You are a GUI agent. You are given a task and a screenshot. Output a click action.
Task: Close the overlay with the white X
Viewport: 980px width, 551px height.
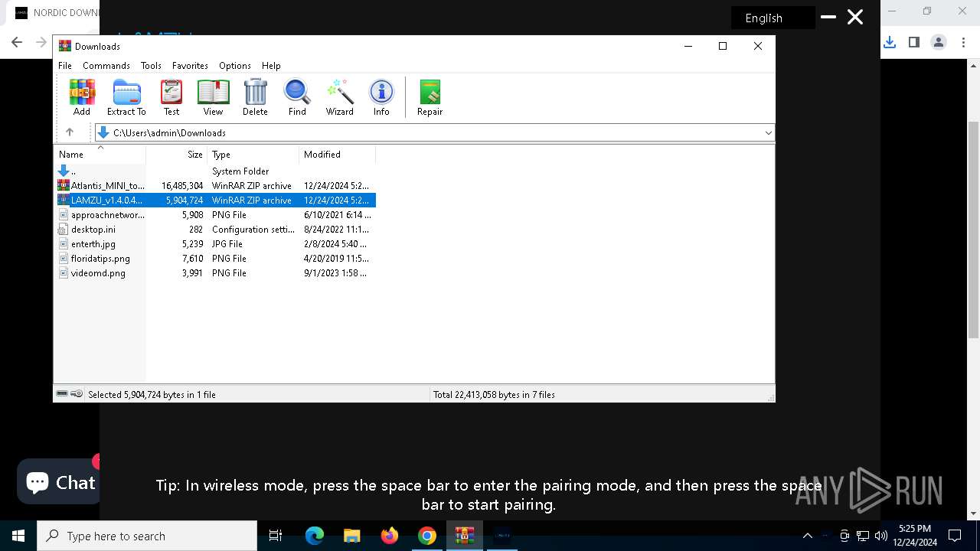point(855,17)
